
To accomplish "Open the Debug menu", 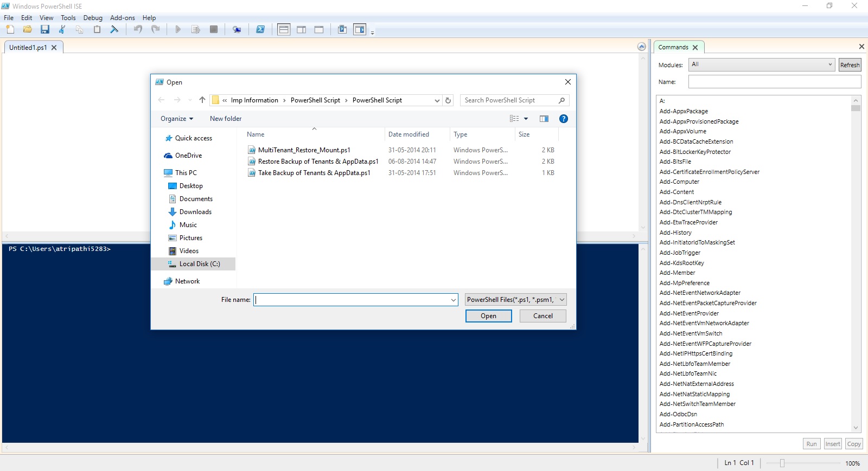I will pyautogui.click(x=93, y=18).
